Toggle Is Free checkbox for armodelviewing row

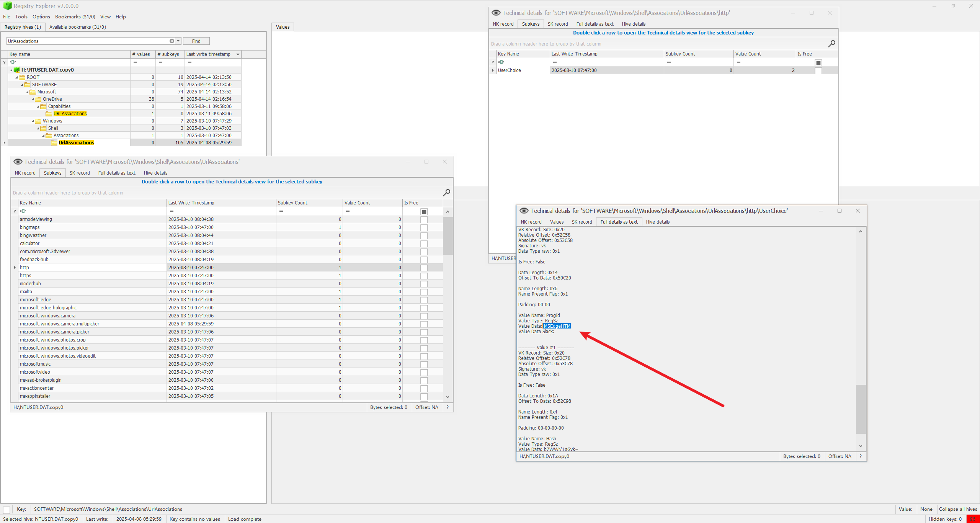424,220
